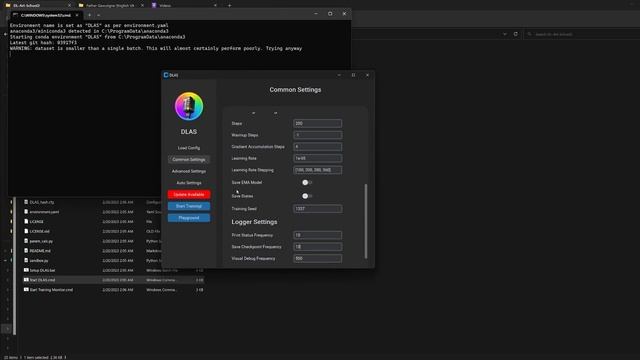Viewport: 640px width, 360px height.
Task: Toggle the Save EMA Model switch
Action: [307, 182]
